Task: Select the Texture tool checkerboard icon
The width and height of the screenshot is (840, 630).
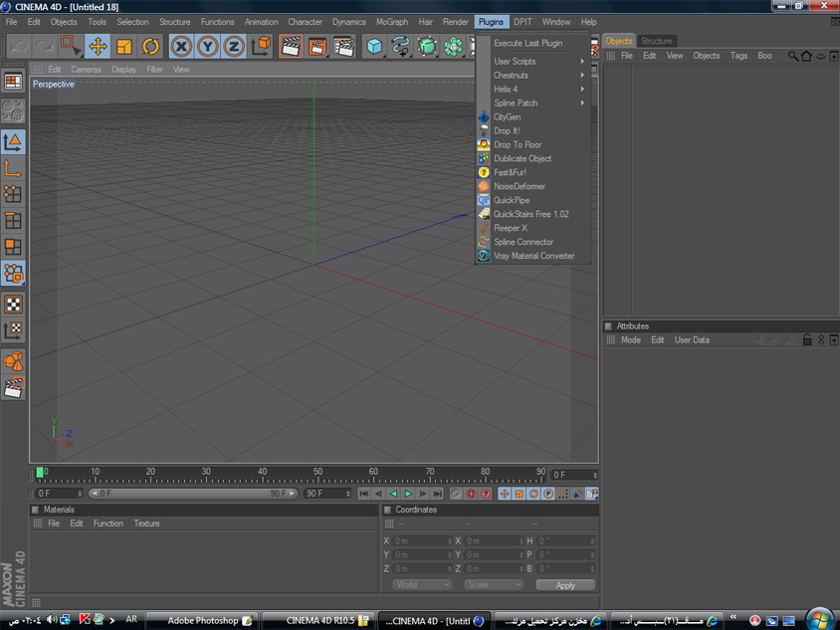Action: 13,305
